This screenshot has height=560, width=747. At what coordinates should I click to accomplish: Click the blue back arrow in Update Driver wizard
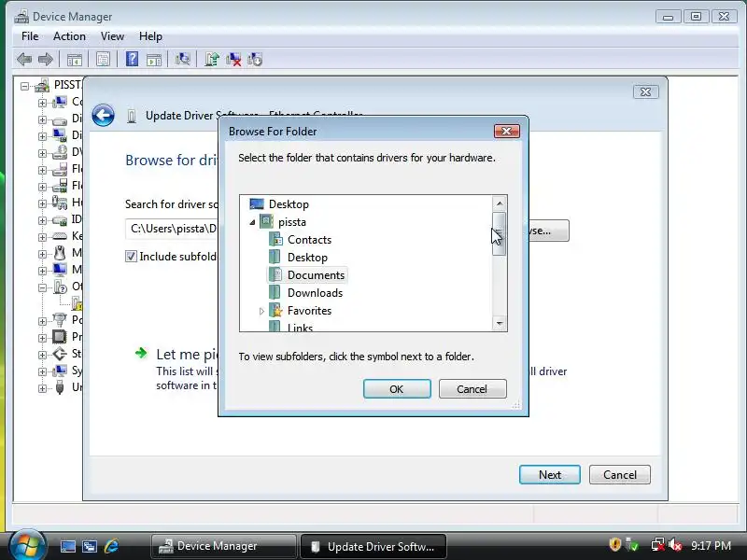click(x=103, y=115)
